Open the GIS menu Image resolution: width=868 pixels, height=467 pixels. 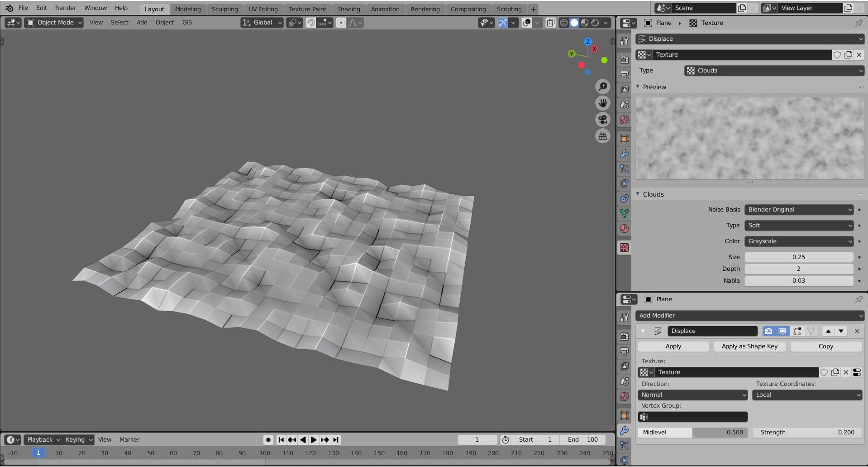coord(186,22)
